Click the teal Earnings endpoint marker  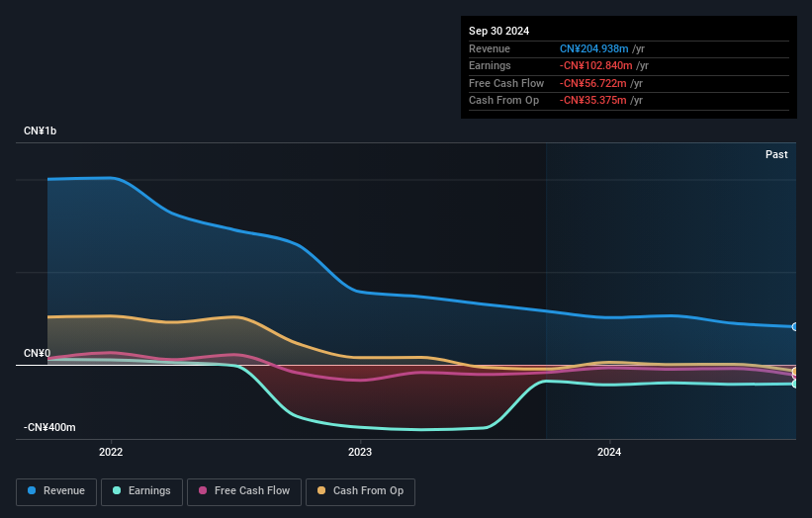click(x=795, y=384)
